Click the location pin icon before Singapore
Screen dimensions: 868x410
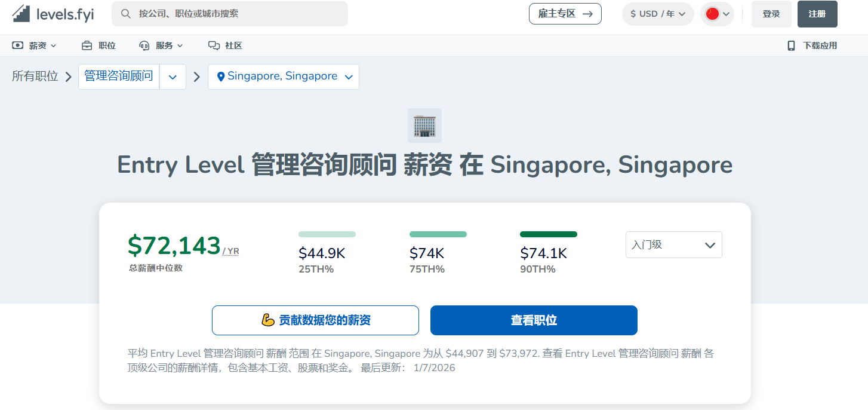(x=221, y=77)
